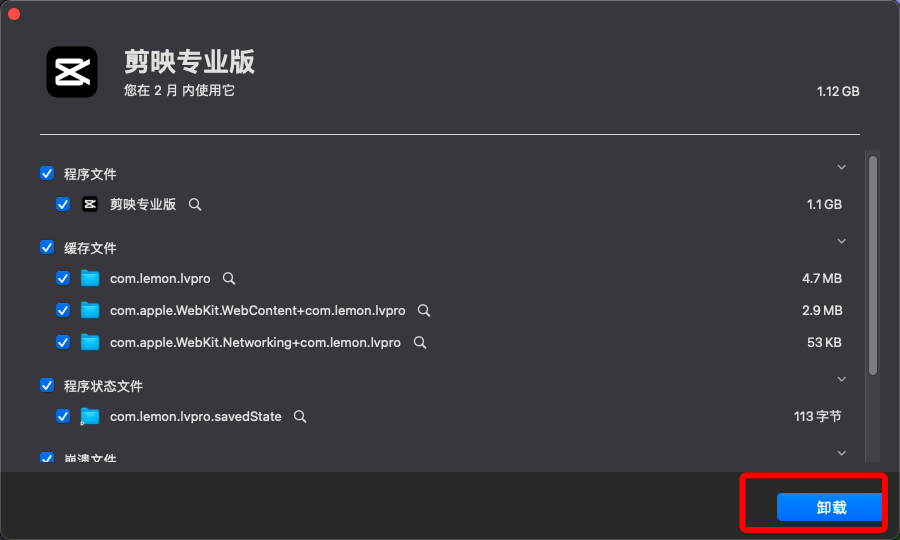Click the 剪映专业版 title heading

pyautogui.click(x=189, y=61)
